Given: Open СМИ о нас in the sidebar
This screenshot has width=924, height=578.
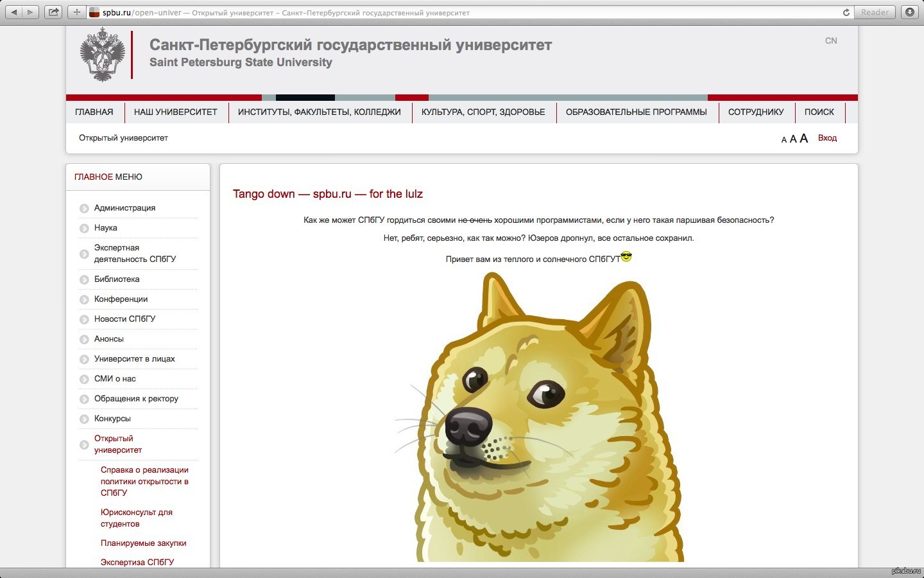Looking at the screenshot, I should pyautogui.click(x=115, y=378).
